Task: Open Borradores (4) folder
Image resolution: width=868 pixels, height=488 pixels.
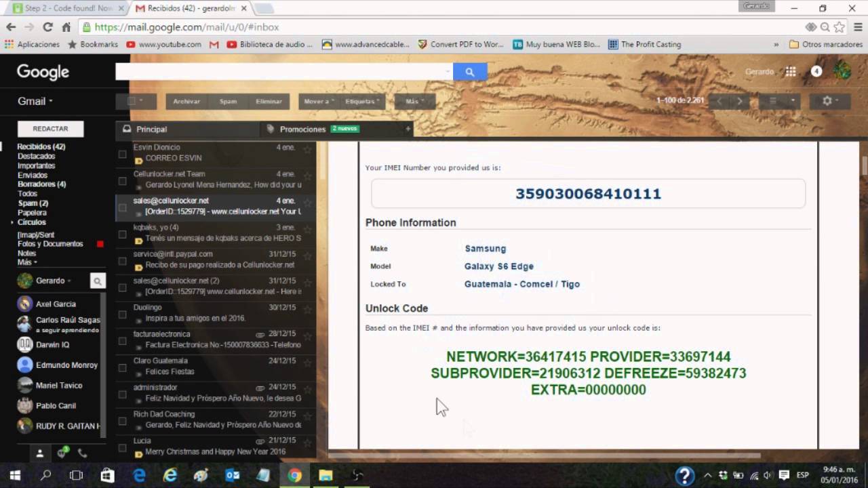Action: point(41,184)
